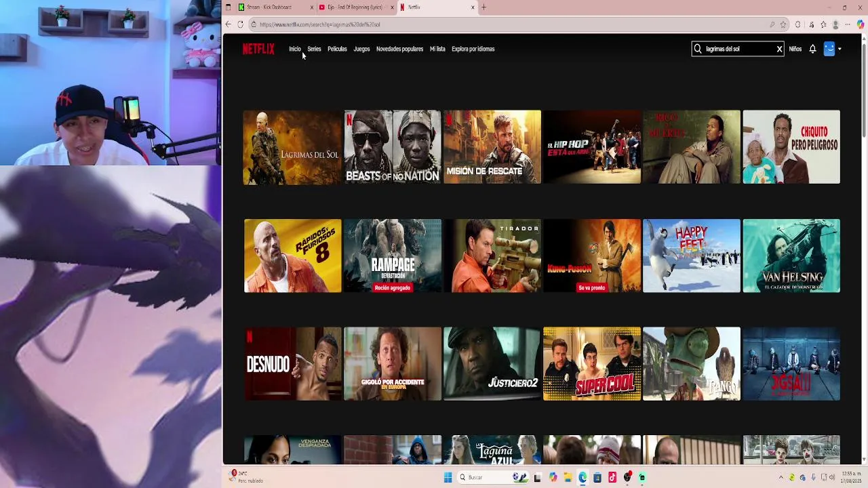Click the taskbar Buscar search box
The width and height of the screenshot is (868, 488).
pos(493,477)
